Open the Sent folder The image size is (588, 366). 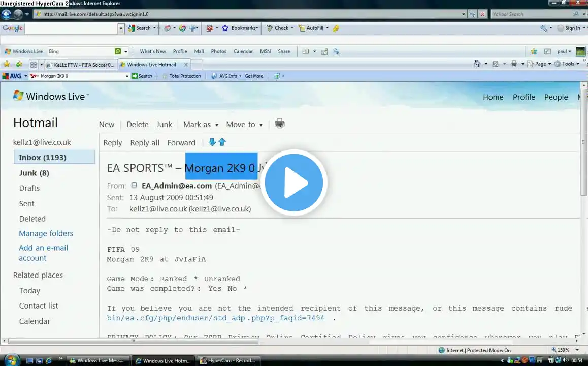[26, 203]
